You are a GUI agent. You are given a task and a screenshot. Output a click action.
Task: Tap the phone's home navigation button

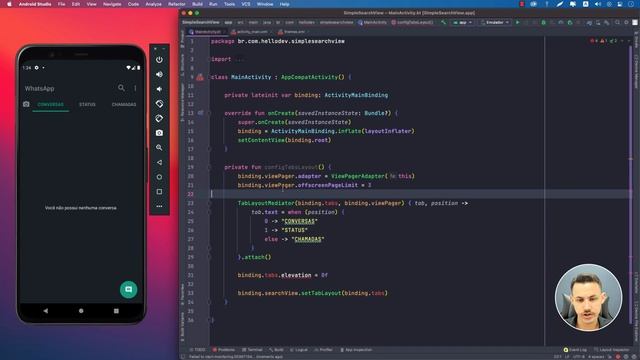click(81, 311)
